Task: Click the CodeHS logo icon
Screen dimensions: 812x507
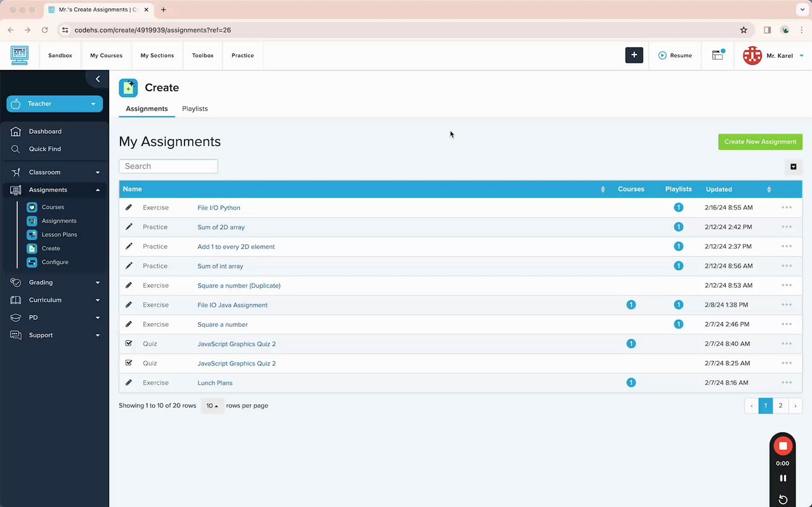Action: (x=20, y=55)
